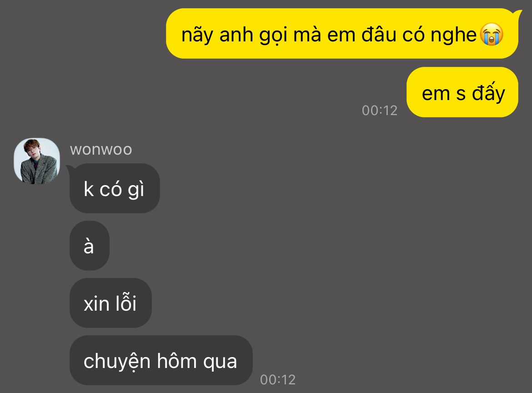This screenshot has width=532, height=393.
Task: Select the 'xin lỗi' message bubble
Action: [110, 303]
